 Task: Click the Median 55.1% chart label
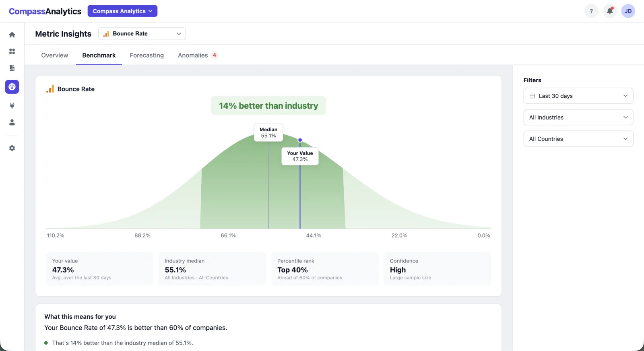click(268, 132)
